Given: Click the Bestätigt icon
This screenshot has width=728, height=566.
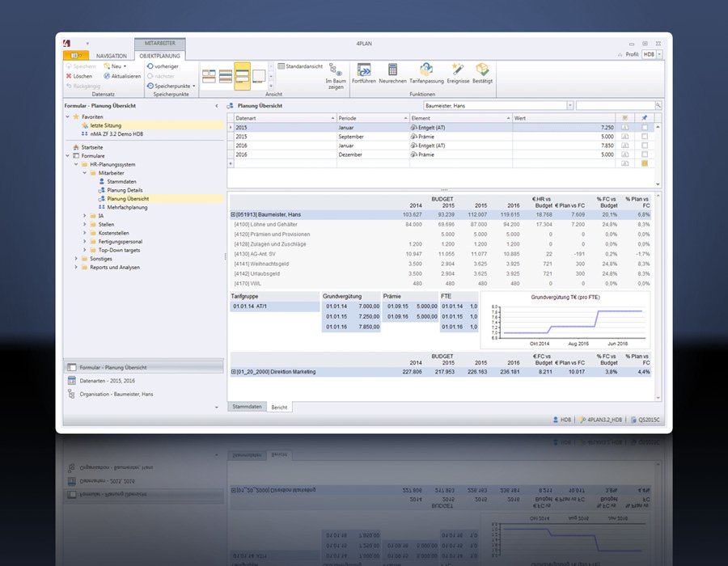Looking at the screenshot, I should 482,70.
